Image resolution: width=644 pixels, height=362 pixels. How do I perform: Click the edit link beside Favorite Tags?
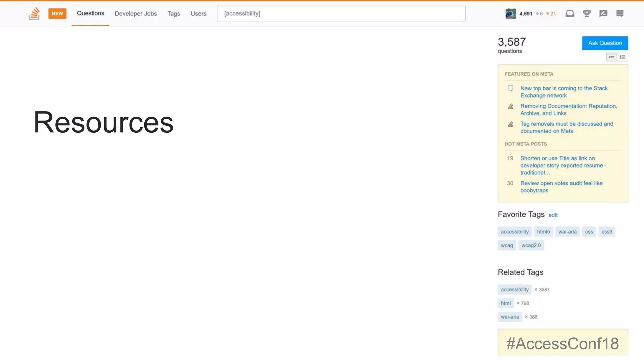[553, 215]
